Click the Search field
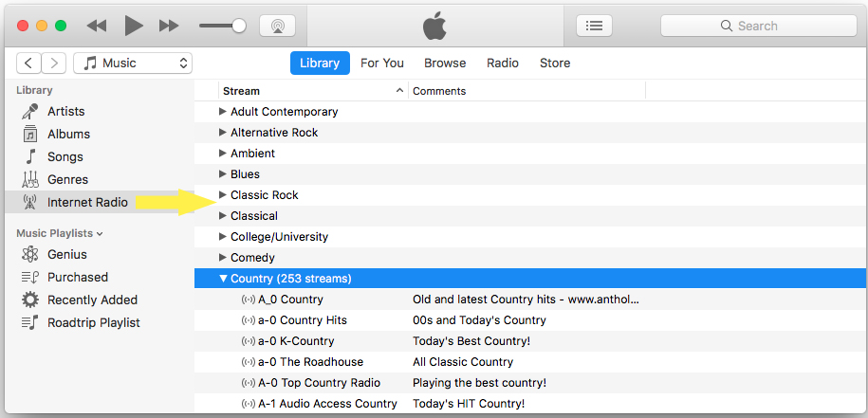The image size is (868, 418). pyautogui.click(x=758, y=26)
